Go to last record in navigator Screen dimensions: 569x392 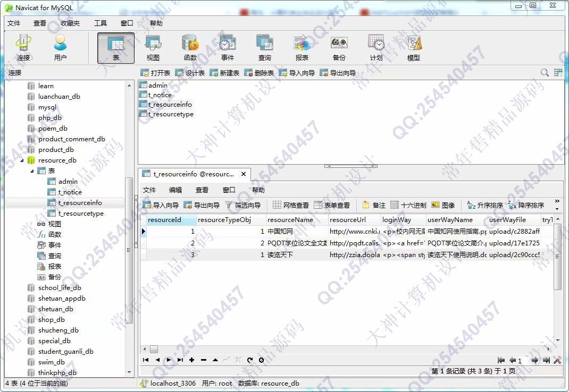coord(180,360)
